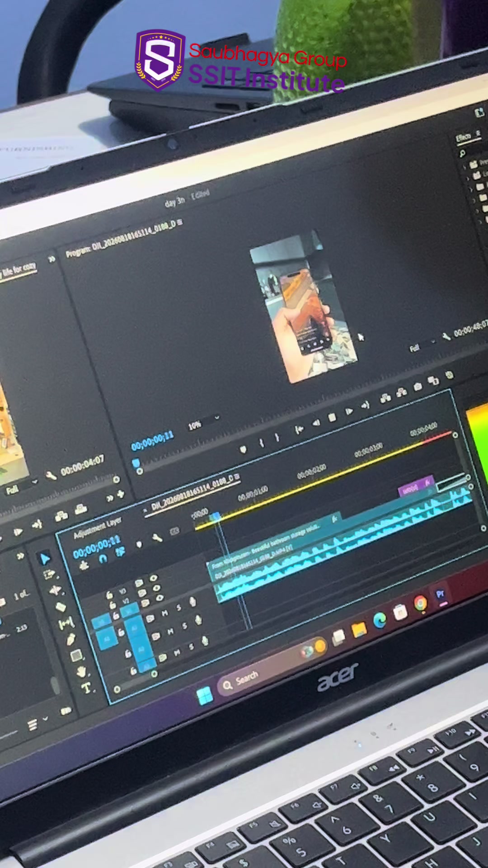Select the Selection arrow tool
Screen dimensions: 488x868
coord(45,559)
